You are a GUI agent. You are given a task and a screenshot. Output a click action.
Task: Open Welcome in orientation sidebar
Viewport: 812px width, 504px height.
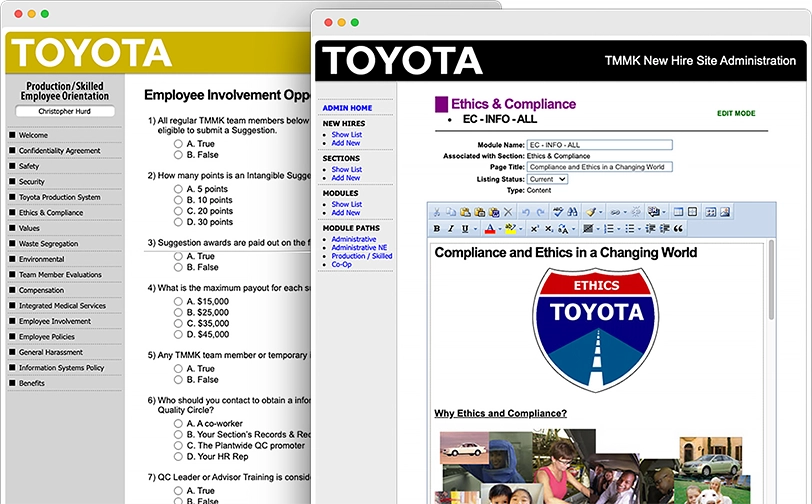(33, 135)
